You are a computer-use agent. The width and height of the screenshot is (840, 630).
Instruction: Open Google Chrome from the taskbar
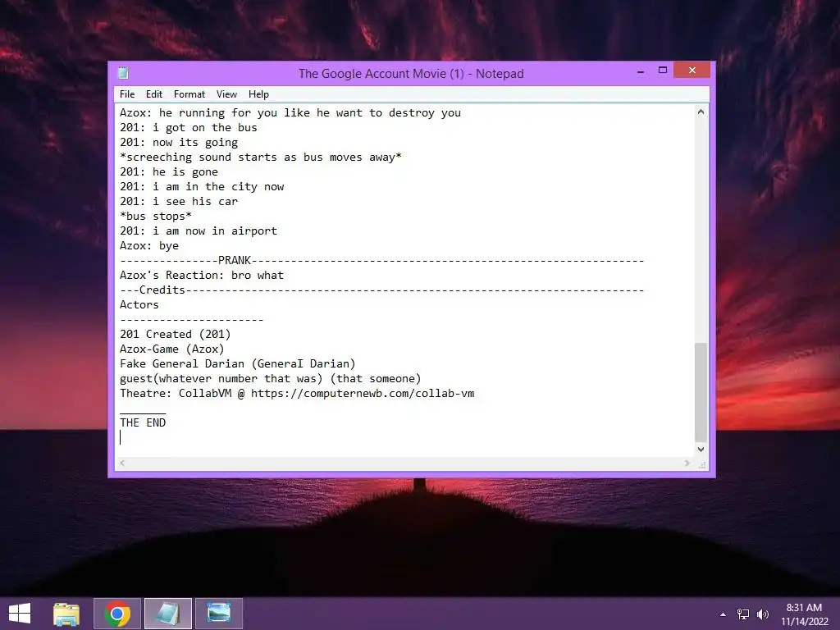pyautogui.click(x=117, y=614)
